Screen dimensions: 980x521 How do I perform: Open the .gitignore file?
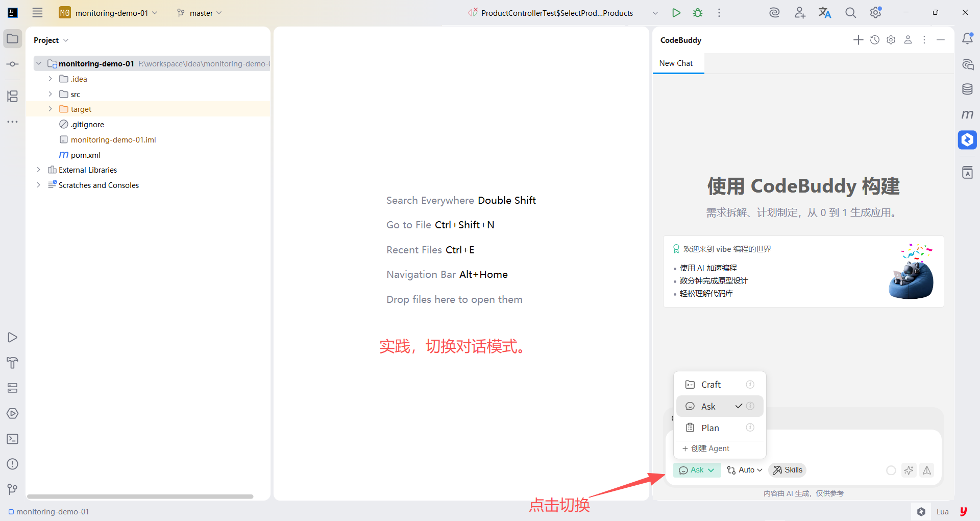click(87, 124)
